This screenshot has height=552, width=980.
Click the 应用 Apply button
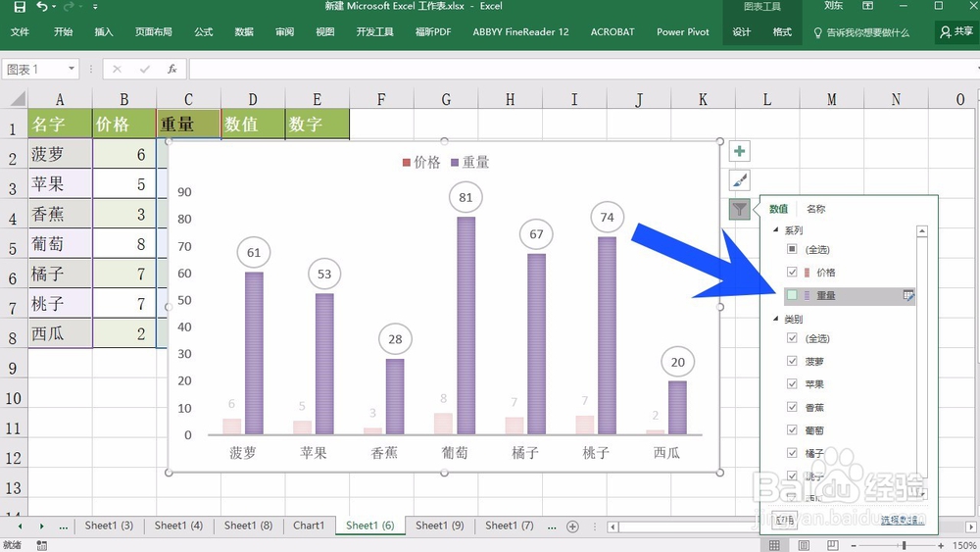[785, 520]
